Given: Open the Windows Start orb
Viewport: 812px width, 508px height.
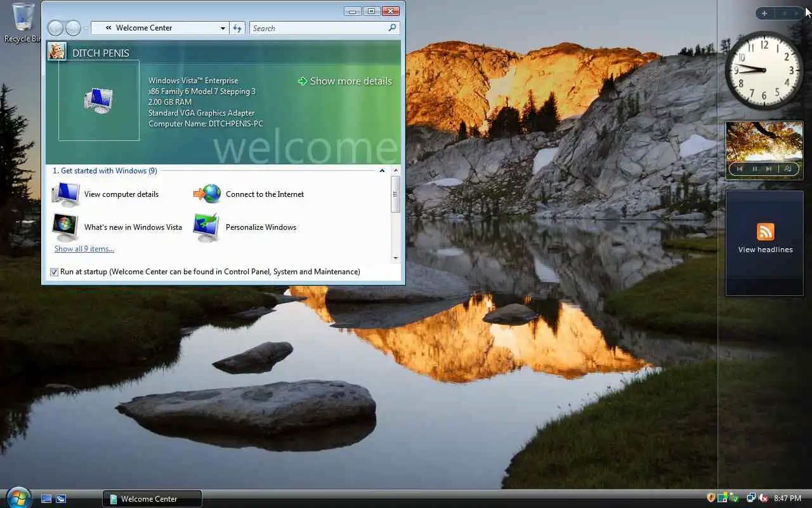Looking at the screenshot, I should click(18, 498).
